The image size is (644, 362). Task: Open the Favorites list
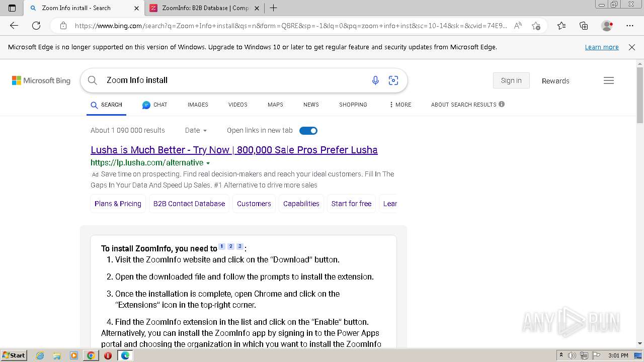click(561, 26)
